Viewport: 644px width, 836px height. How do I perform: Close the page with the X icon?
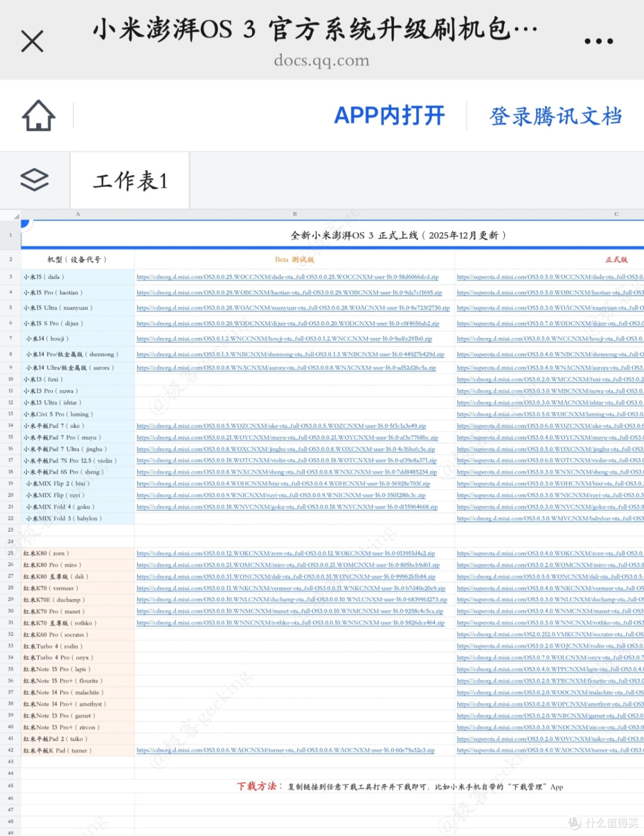click(32, 41)
